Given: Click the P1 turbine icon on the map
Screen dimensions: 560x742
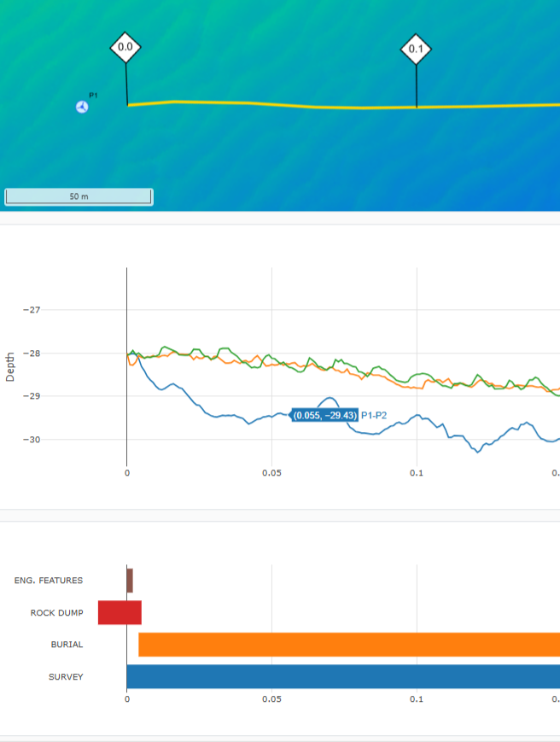Looking at the screenshot, I should click(x=82, y=107).
